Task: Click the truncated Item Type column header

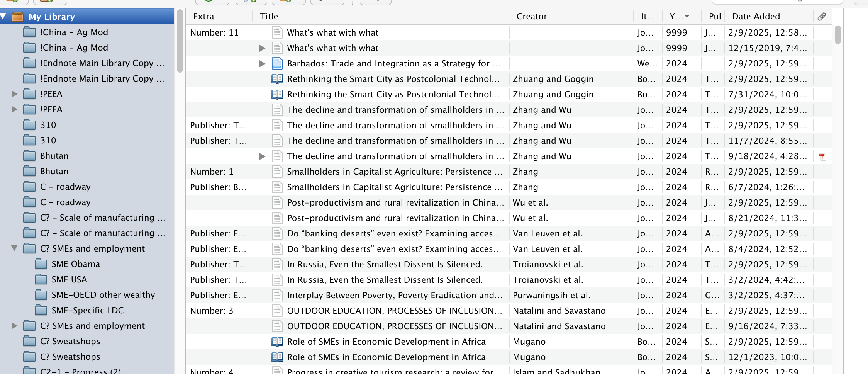Action: click(x=648, y=16)
